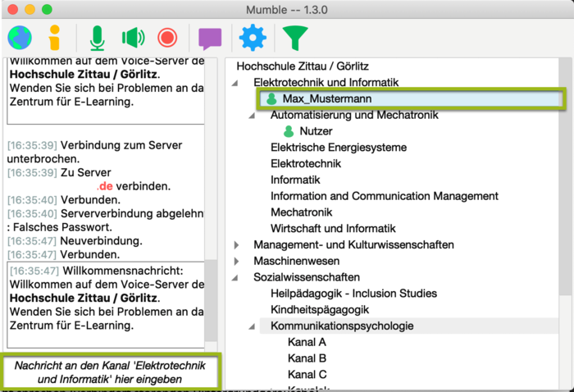Viewport: 574px width, 392px height.
Task: Select Heilpädagogik - Inclusion Studies channel
Action: (x=353, y=293)
